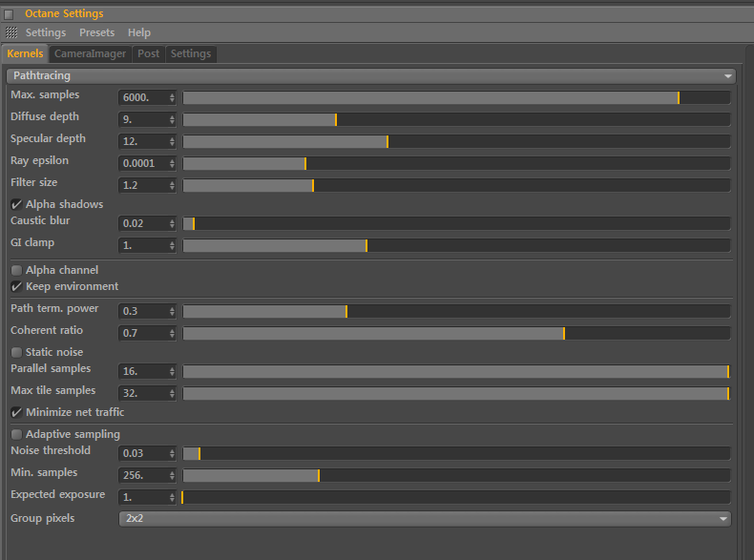Click the Ray epsilon slider bar
This screenshot has height=560, width=754.
click(x=456, y=163)
